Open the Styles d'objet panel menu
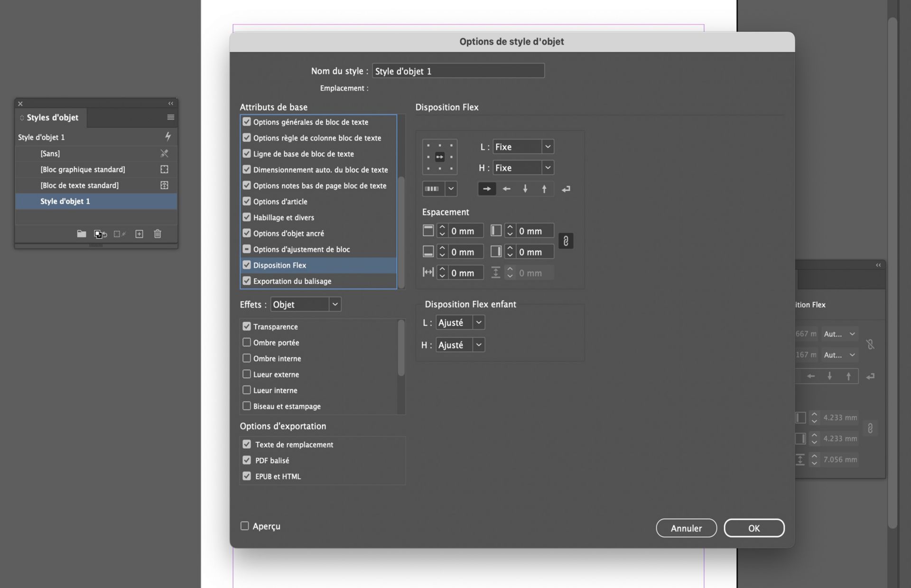911x588 pixels. [171, 117]
